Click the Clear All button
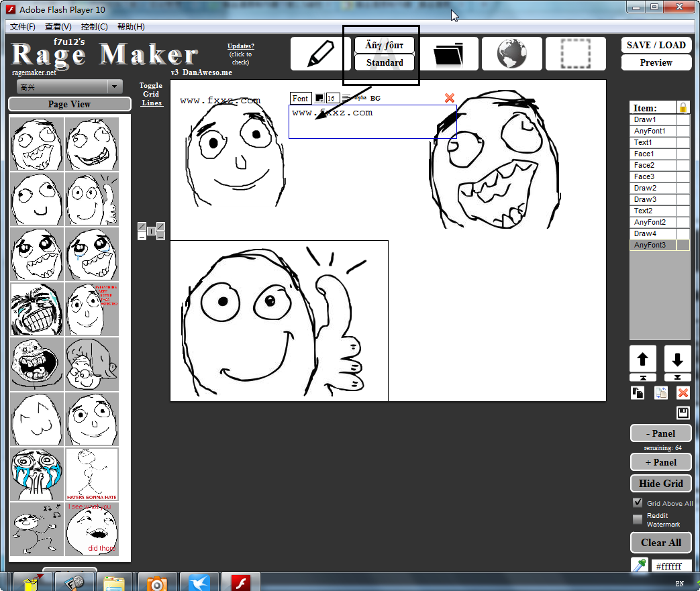The height and width of the screenshot is (591, 700). [661, 543]
